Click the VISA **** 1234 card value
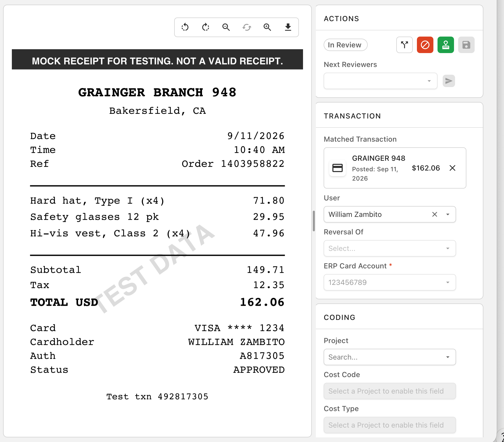This screenshot has height=442, width=504. click(240, 328)
